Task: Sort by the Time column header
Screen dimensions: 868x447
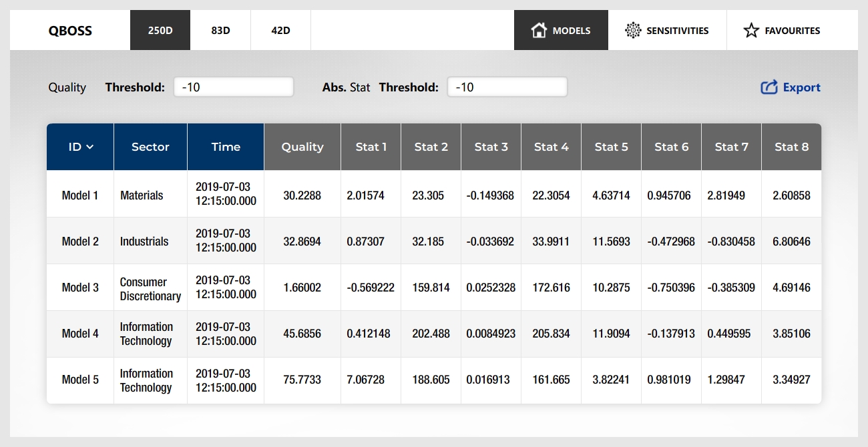Action: pyautogui.click(x=226, y=147)
